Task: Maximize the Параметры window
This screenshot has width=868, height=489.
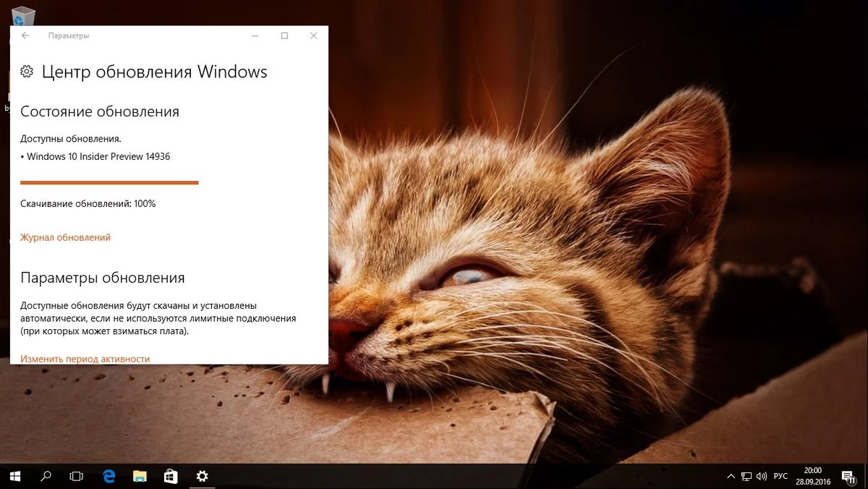Action: coord(284,35)
